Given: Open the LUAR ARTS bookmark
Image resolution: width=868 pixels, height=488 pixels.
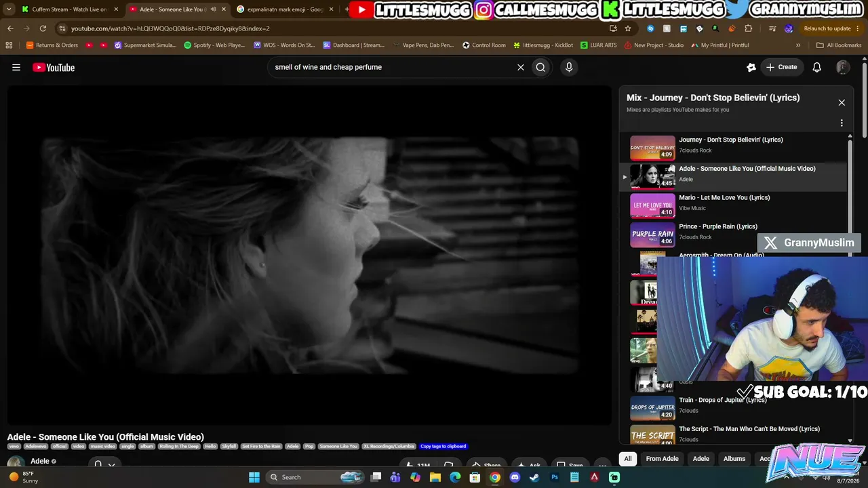Looking at the screenshot, I should tap(599, 45).
